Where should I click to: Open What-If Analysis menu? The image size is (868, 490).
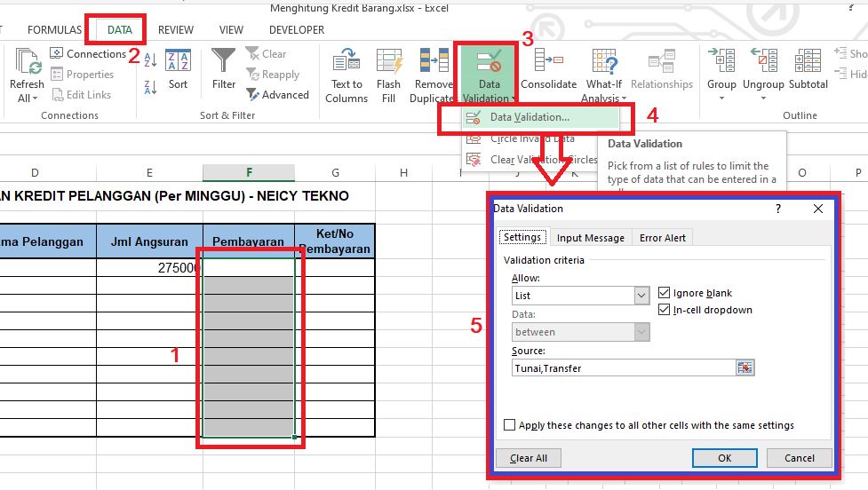604,75
